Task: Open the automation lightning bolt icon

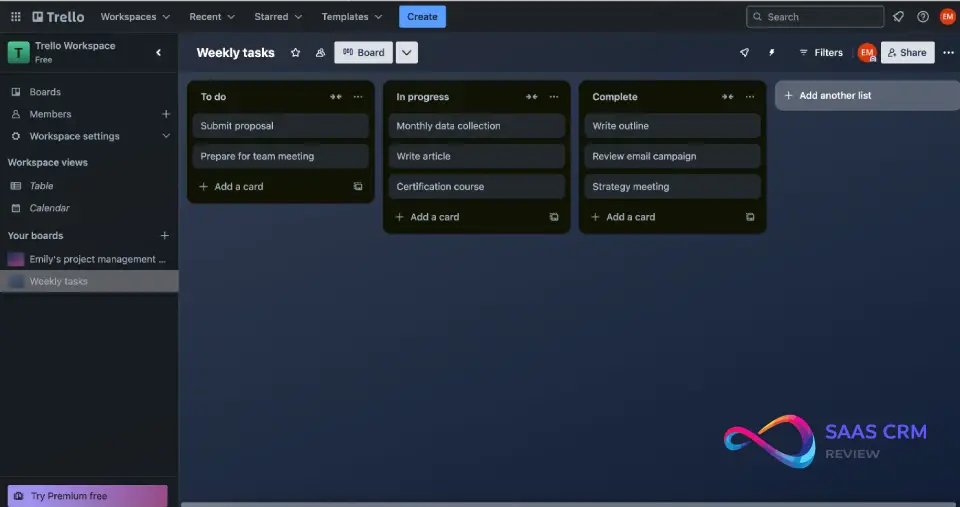Action: pyautogui.click(x=771, y=53)
